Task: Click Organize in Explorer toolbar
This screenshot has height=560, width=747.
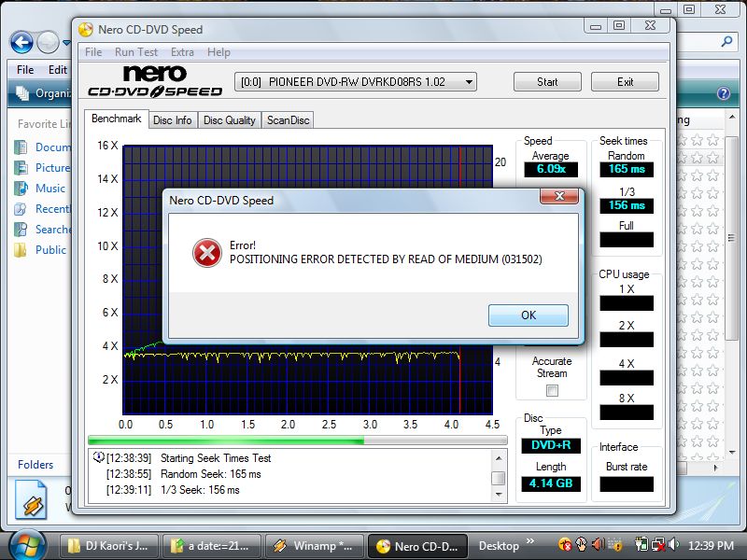Action: tap(43, 93)
